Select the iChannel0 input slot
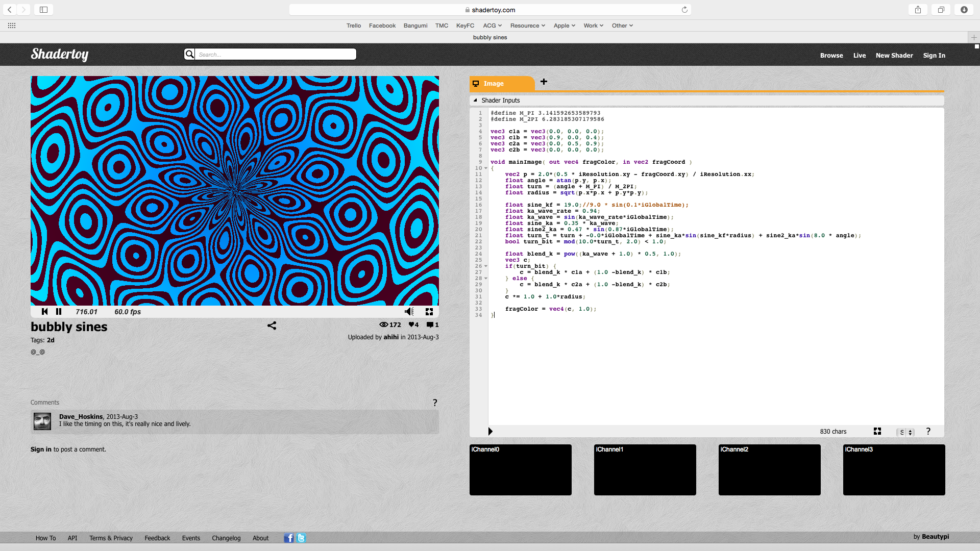The height and width of the screenshot is (551, 980). click(x=520, y=470)
